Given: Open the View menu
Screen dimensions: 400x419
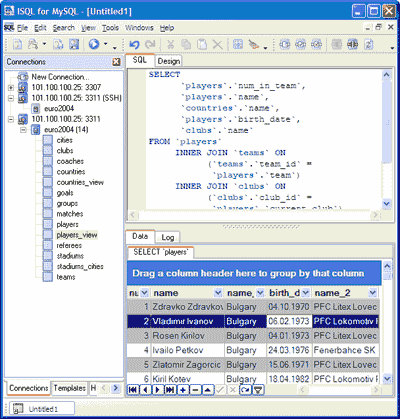Looking at the screenshot, I should [x=88, y=28].
